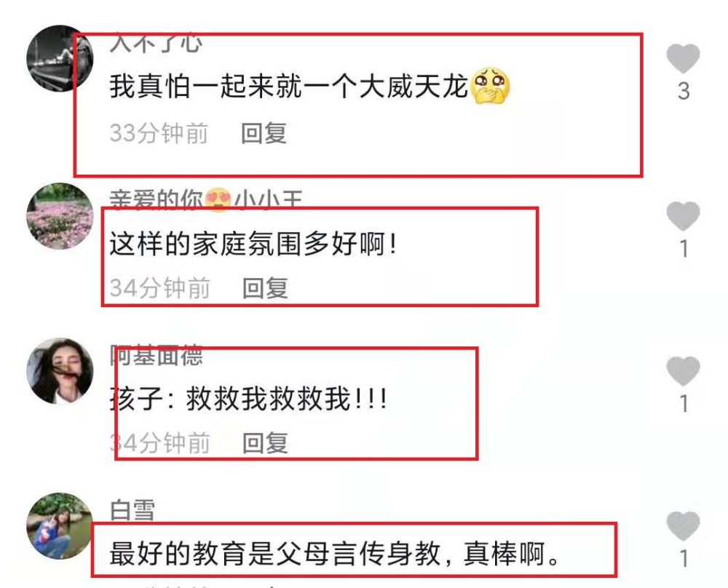Like the 家庭氛围 comment with heart icon

click(683, 216)
